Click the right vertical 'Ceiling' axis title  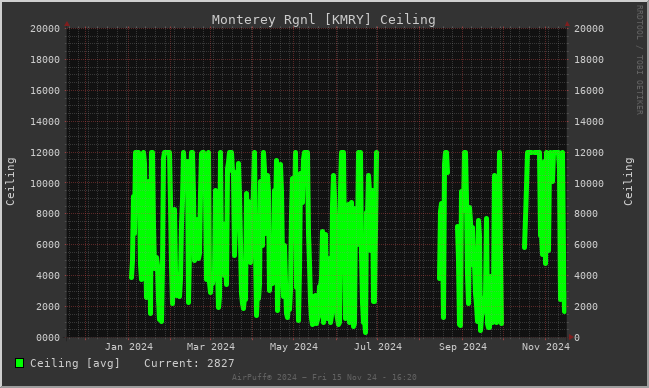click(x=628, y=181)
